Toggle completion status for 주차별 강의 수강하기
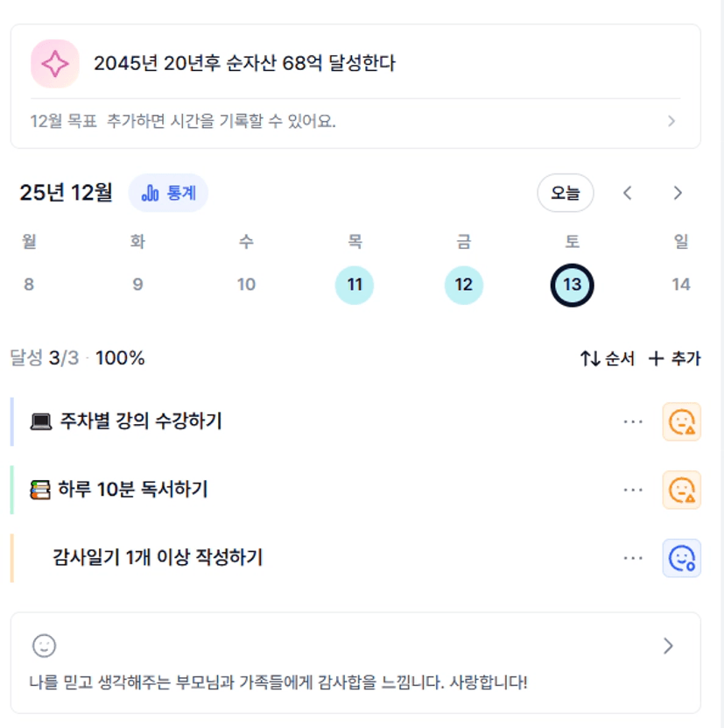 (x=681, y=421)
